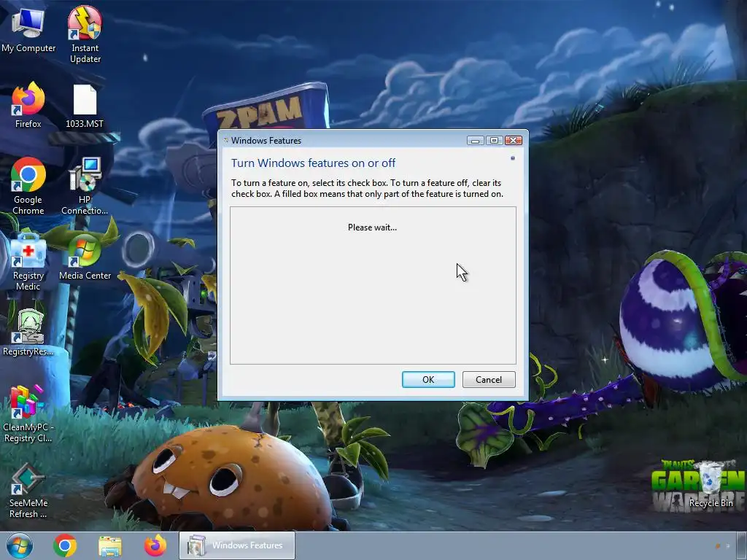Open File Explorer from the taskbar
Screen dimensions: 747x560
pos(110,545)
